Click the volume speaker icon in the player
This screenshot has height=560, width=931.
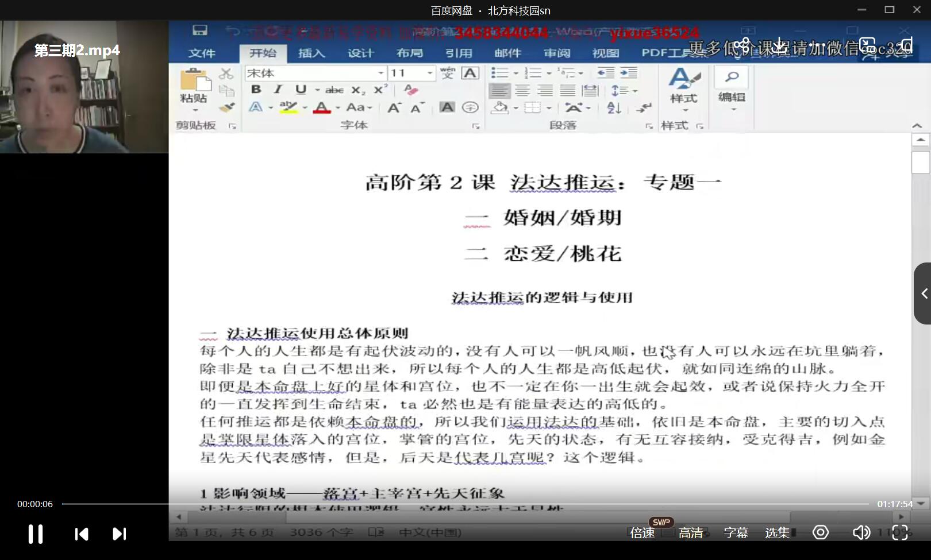pyautogui.click(x=862, y=533)
